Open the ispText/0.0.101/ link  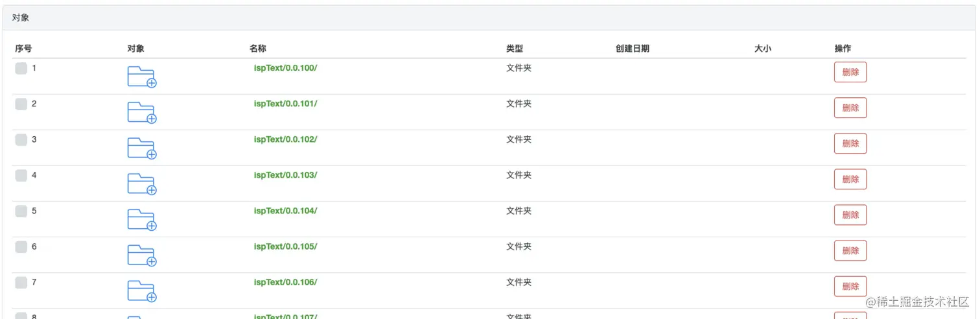pyautogui.click(x=285, y=104)
